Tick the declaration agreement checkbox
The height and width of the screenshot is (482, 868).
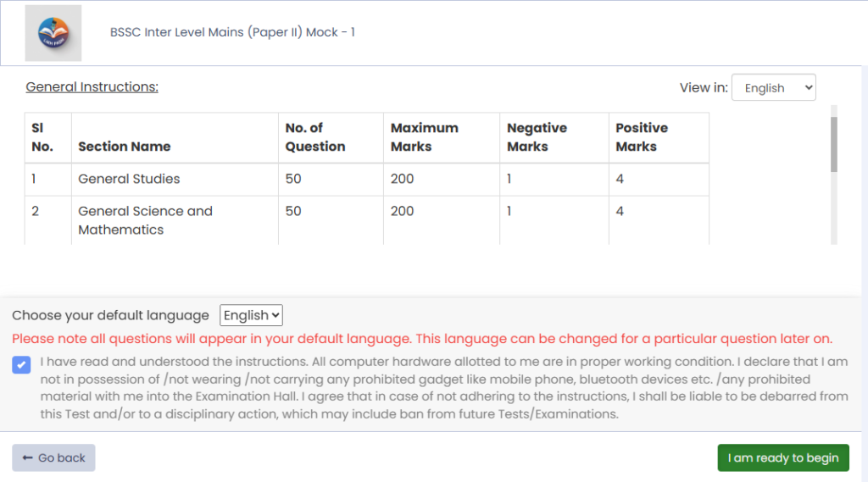(x=21, y=365)
